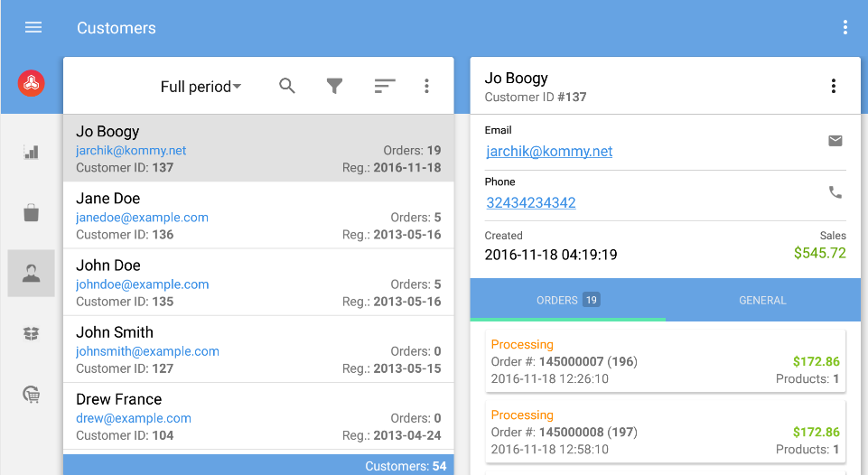
Task: Select Jane Doe in customer list
Action: pyautogui.click(x=258, y=216)
